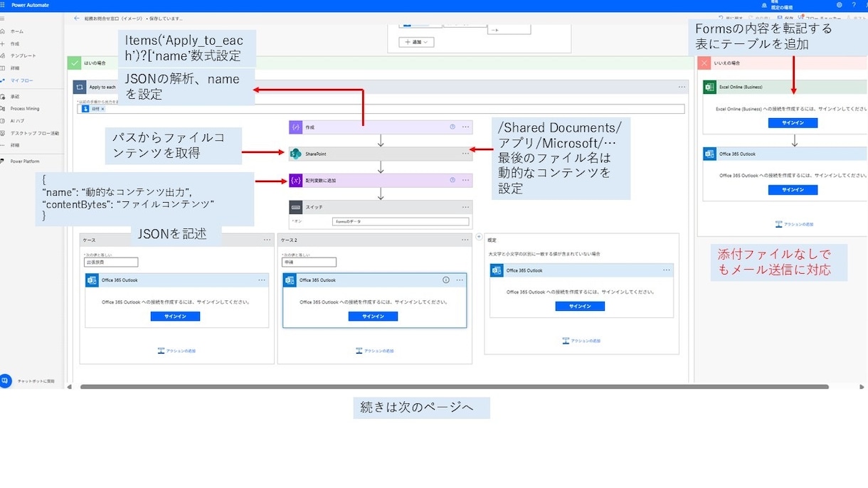
Task: Click the green check はいの場合 icon
Action: [x=74, y=63]
